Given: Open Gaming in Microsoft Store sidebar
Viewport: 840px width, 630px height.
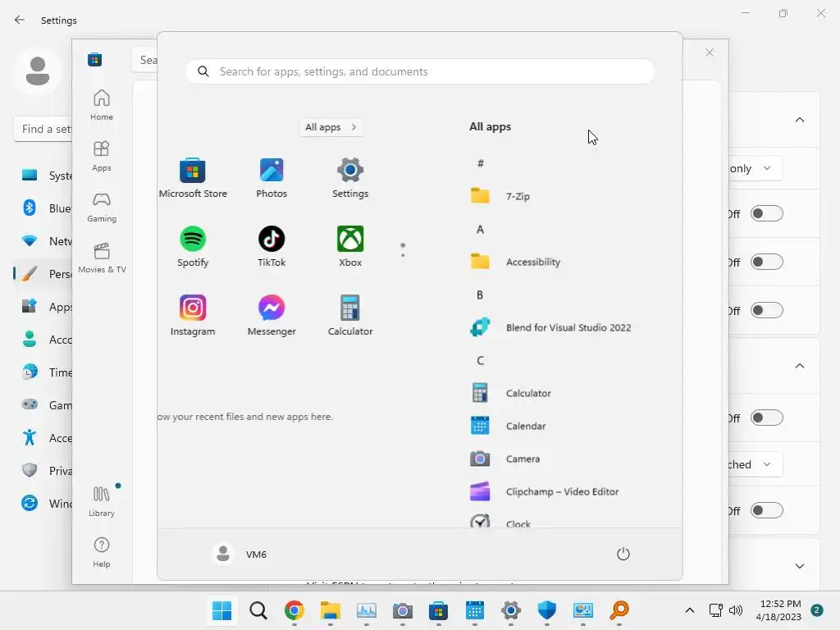Looking at the screenshot, I should (x=102, y=207).
